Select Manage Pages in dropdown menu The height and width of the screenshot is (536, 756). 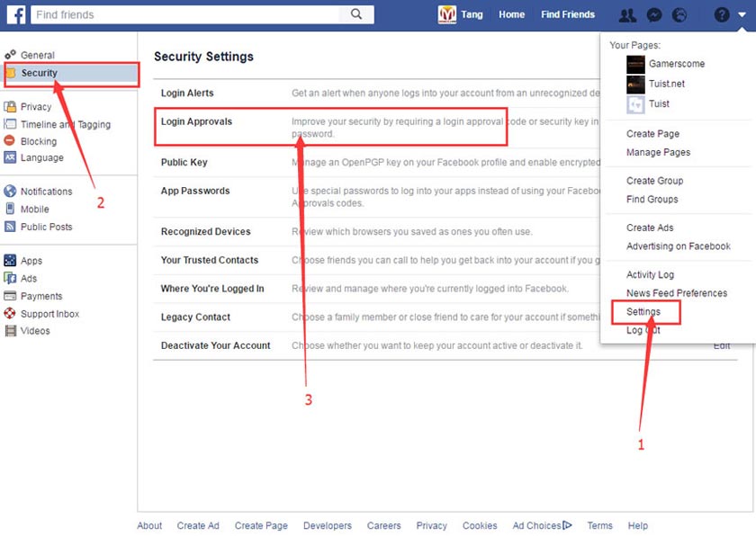tap(658, 152)
